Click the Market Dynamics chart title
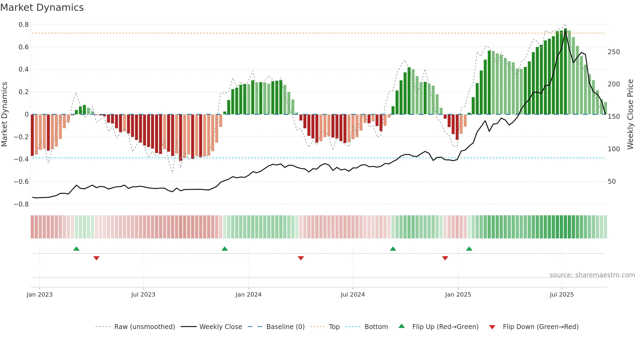644x362 pixels. (42, 8)
